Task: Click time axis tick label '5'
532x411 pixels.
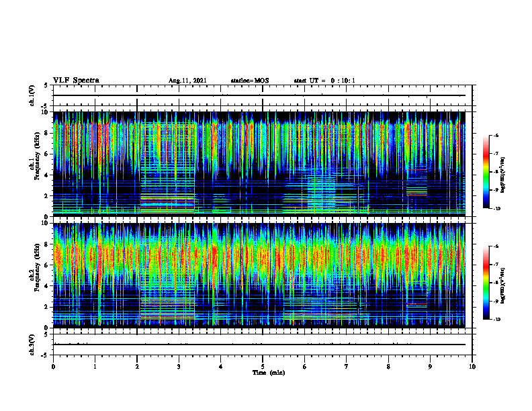Action: click(263, 367)
